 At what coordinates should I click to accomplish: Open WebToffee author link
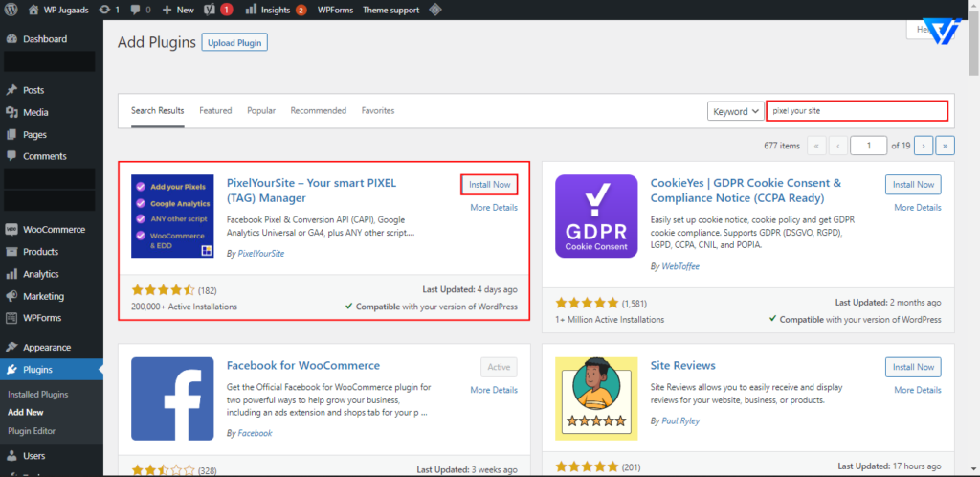680,266
